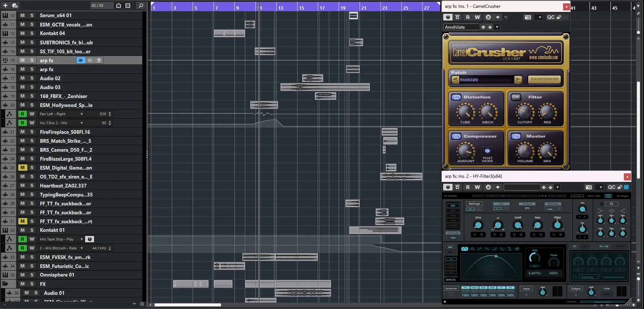Click the Edit Channel Settings icon on arp fx track 15
This screenshot has width=644, height=309.
click(x=81, y=60)
